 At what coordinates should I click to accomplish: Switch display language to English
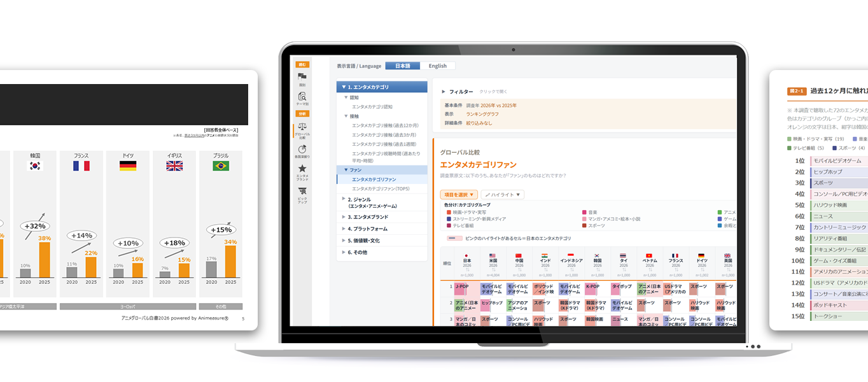click(x=438, y=66)
